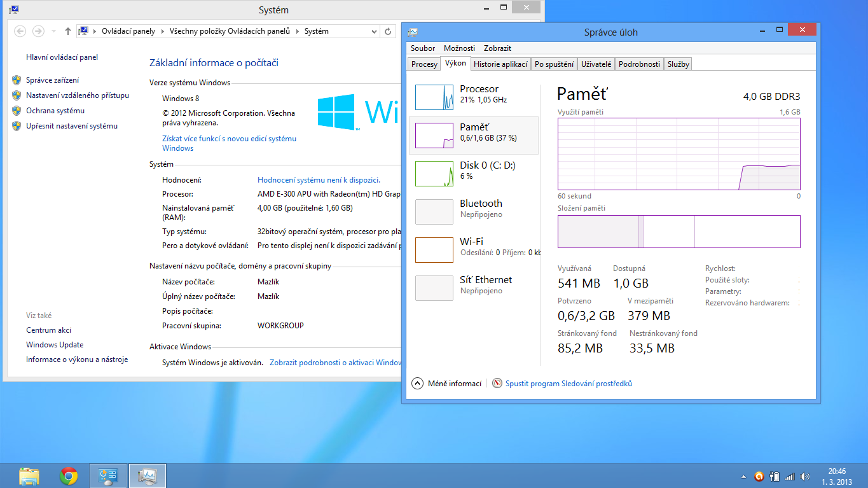
Task: Switch to the Procesy tab
Action: pos(424,64)
